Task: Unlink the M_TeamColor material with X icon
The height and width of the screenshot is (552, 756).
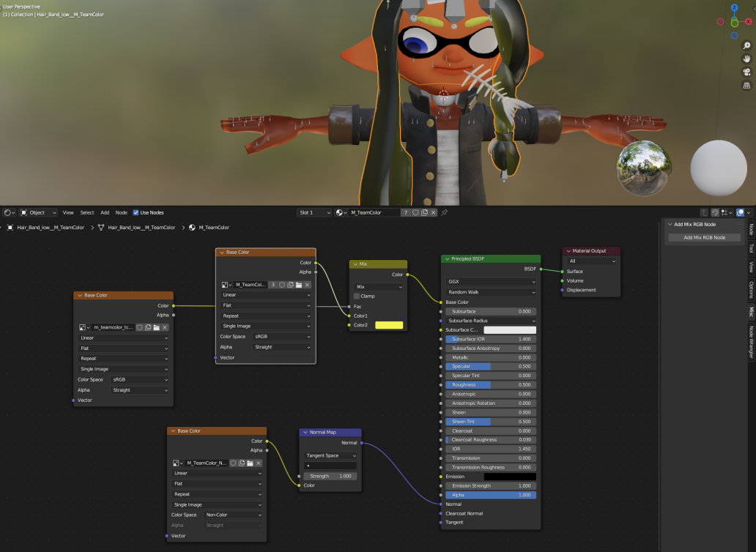Action: coord(433,212)
